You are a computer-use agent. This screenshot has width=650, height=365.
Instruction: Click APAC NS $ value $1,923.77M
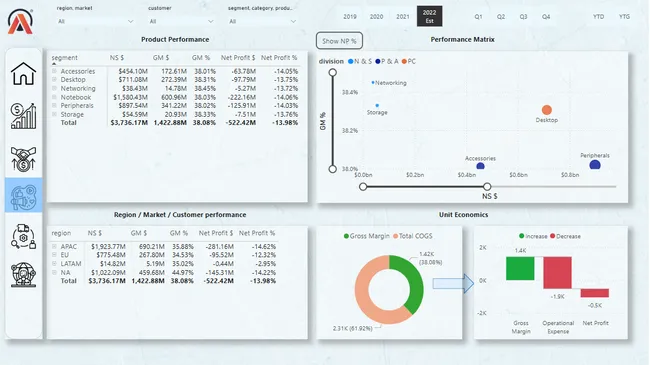pos(108,246)
